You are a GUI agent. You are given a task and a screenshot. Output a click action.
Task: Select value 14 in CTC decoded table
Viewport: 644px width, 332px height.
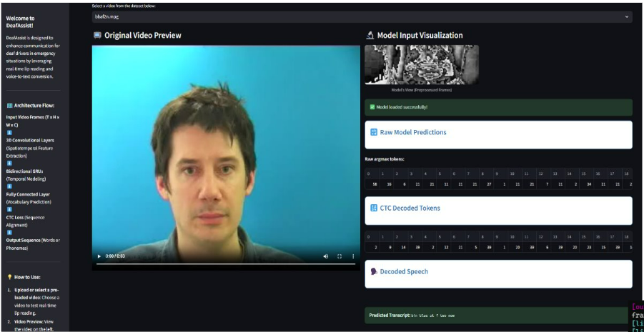click(403, 248)
